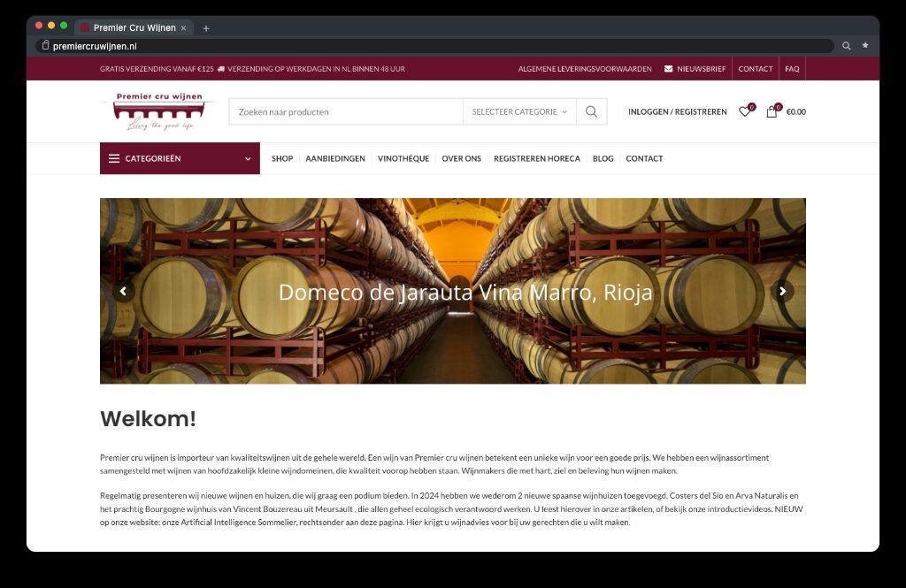The width and height of the screenshot is (906, 588).
Task: Open the Nieuwsbrief link
Action: coord(695,69)
